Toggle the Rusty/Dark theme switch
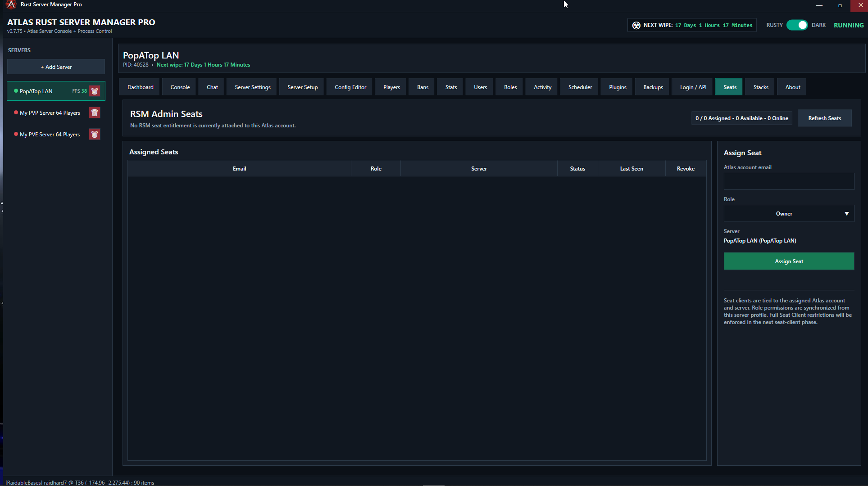This screenshot has height=486, width=868. coord(797,25)
